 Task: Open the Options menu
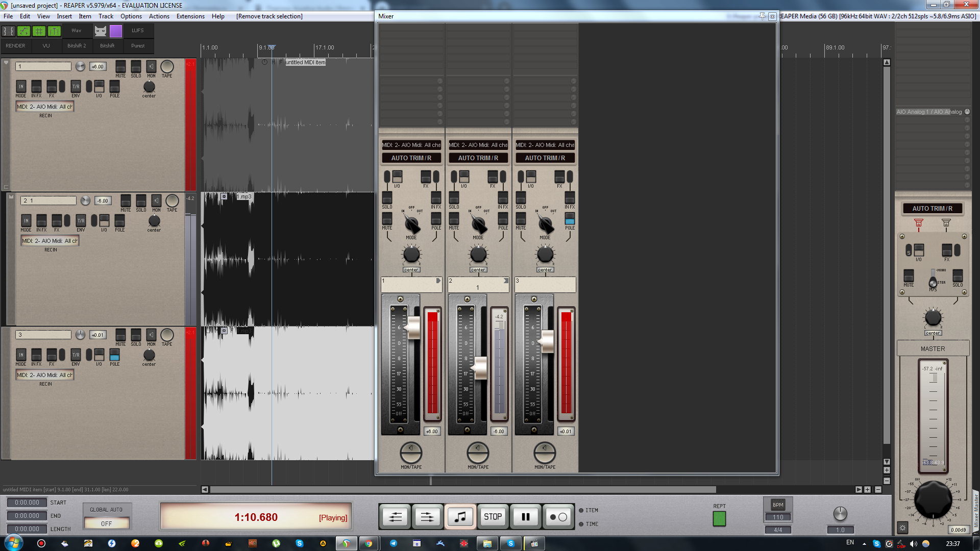(131, 16)
